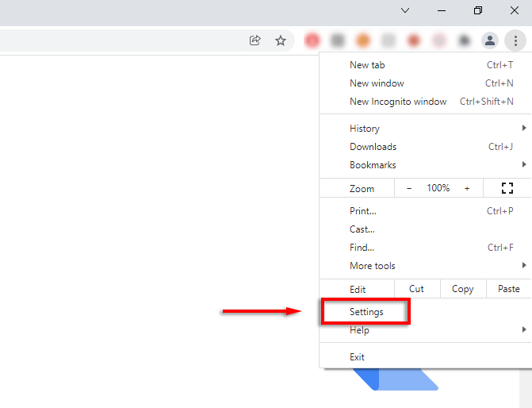The height and width of the screenshot is (408, 532).
Task: Expand the More tools submenu
Action: (426, 266)
